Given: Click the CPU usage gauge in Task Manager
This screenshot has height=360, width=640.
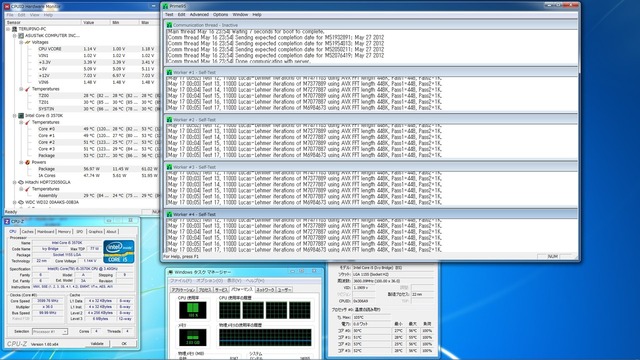Looking at the screenshot, I should coord(193,310).
